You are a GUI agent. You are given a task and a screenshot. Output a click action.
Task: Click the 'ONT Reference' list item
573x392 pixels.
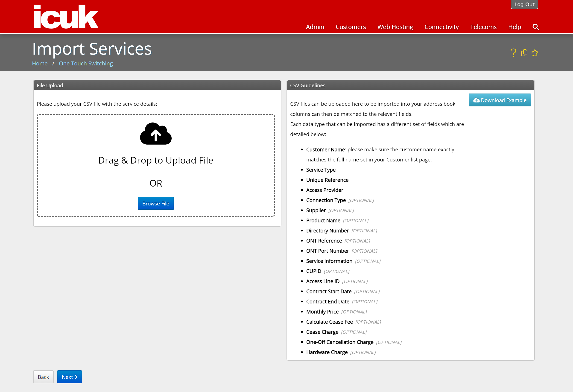(x=338, y=241)
